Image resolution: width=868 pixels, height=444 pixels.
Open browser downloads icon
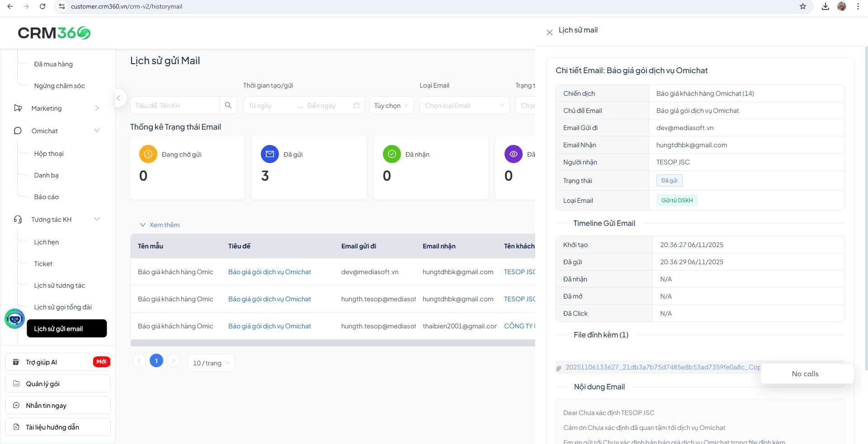tap(825, 6)
